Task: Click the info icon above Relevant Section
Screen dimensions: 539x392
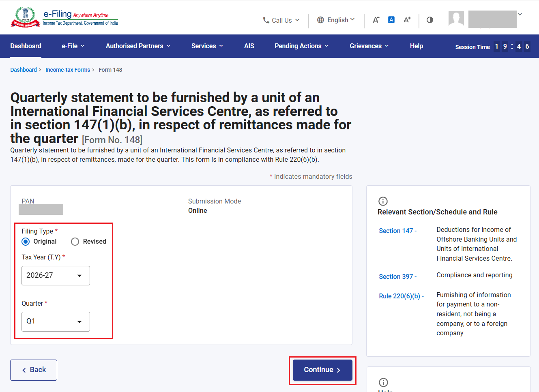Action: 383,201
